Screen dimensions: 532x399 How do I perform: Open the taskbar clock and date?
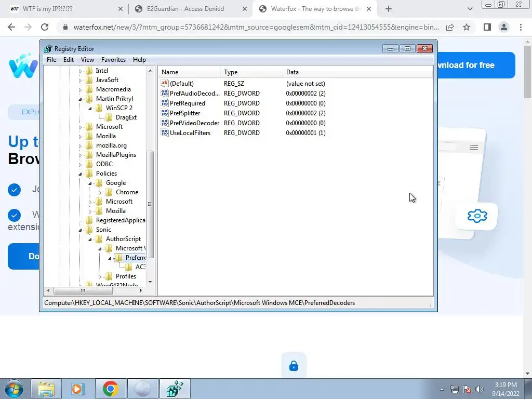(506, 389)
